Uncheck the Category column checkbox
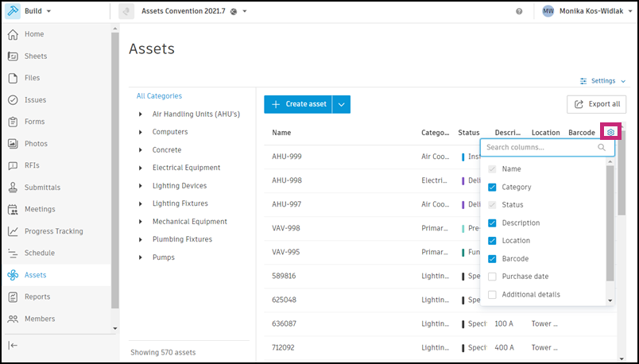 point(492,187)
